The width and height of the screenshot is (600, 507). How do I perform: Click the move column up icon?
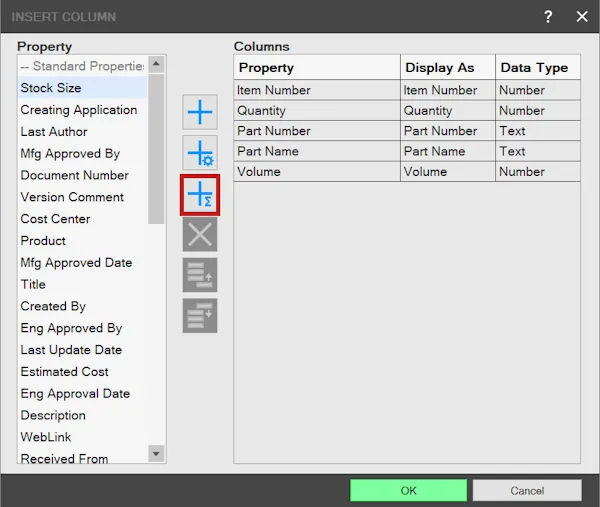(200, 275)
